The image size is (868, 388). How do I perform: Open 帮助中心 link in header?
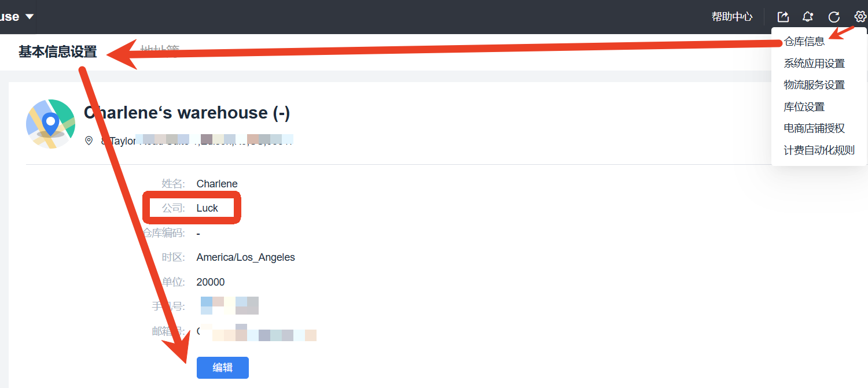[732, 17]
